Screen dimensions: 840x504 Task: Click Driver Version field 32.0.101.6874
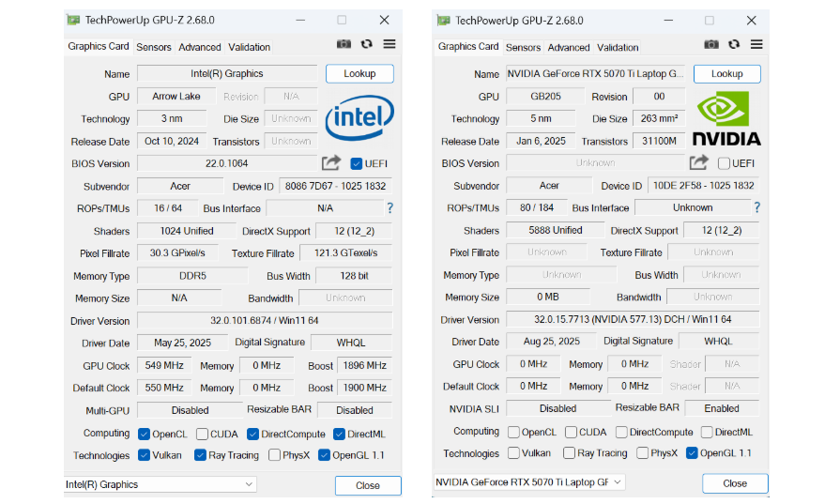pos(265,320)
